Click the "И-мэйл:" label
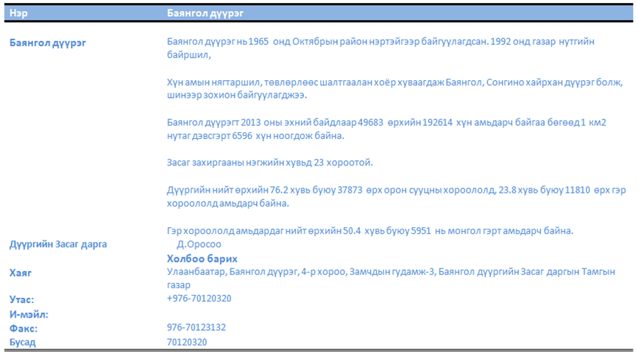 coord(28,314)
